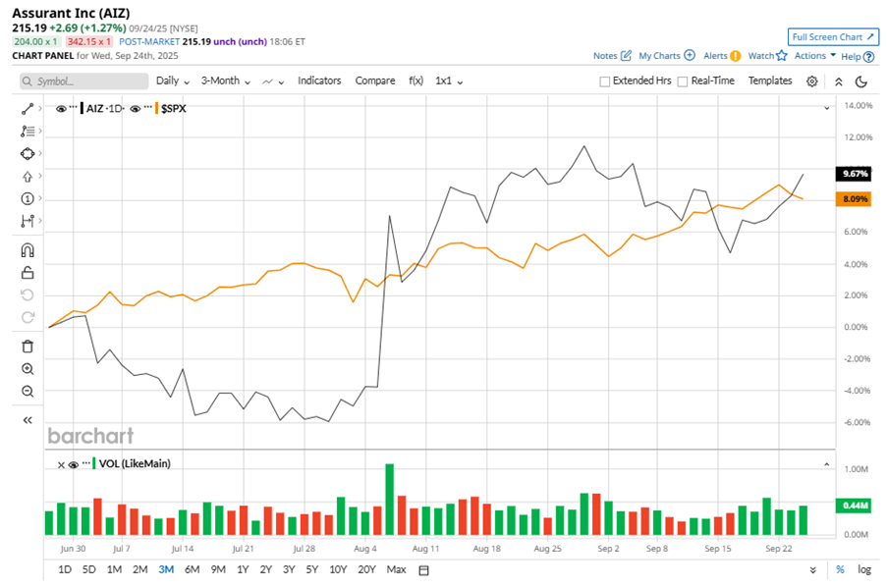Open the 1x1 grid layout dropdown
Viewport: 887px width, 588px height.
449,80
